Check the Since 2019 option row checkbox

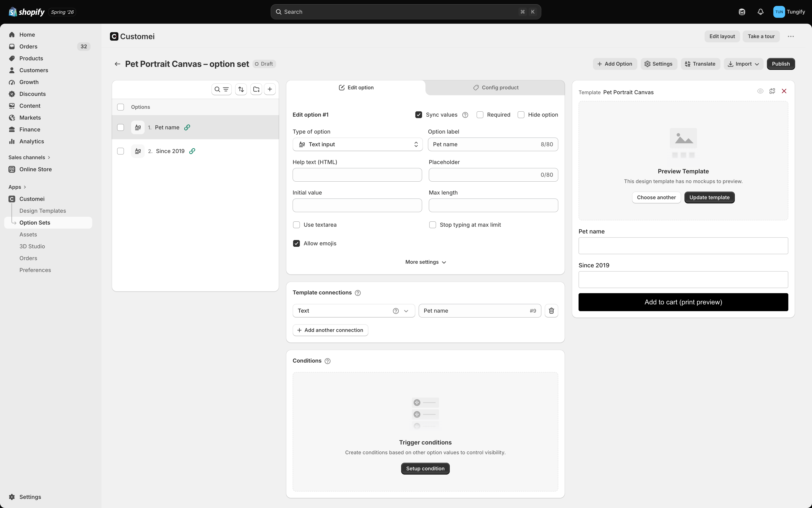pos(121,151)
